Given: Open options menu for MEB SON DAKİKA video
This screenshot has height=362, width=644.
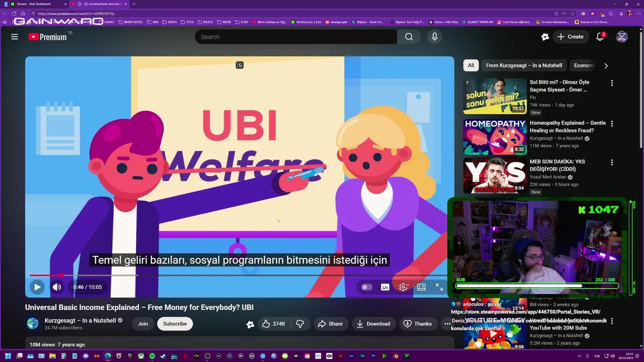Looking at the screenshot, I should pyautogui.click(x=612, y=162).
